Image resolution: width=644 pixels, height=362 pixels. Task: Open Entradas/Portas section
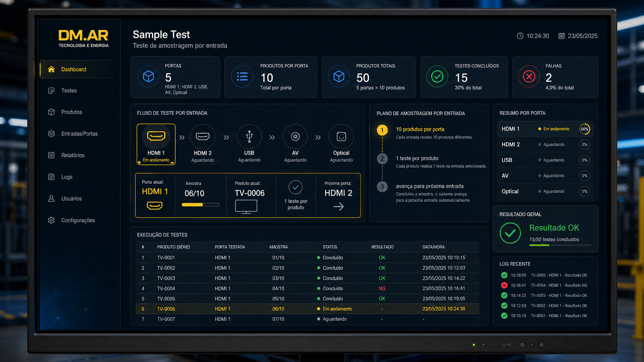pyautogui.click(x=79, y=134)
